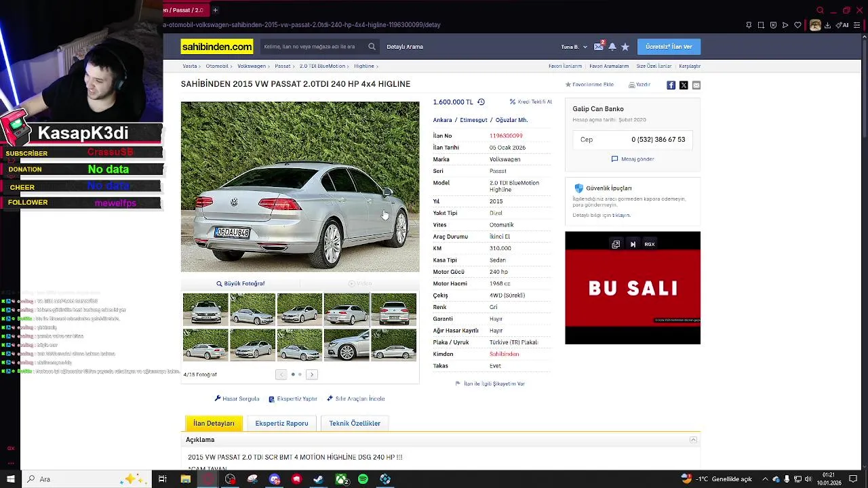
Task: Open Karşılaştır link in top bar
Action: 690,66
